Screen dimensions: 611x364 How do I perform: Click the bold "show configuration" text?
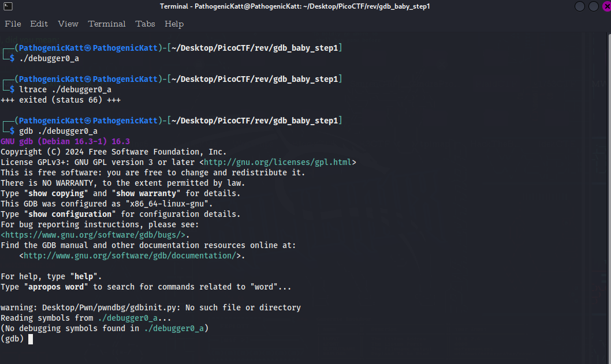click(x=70, y=214)
